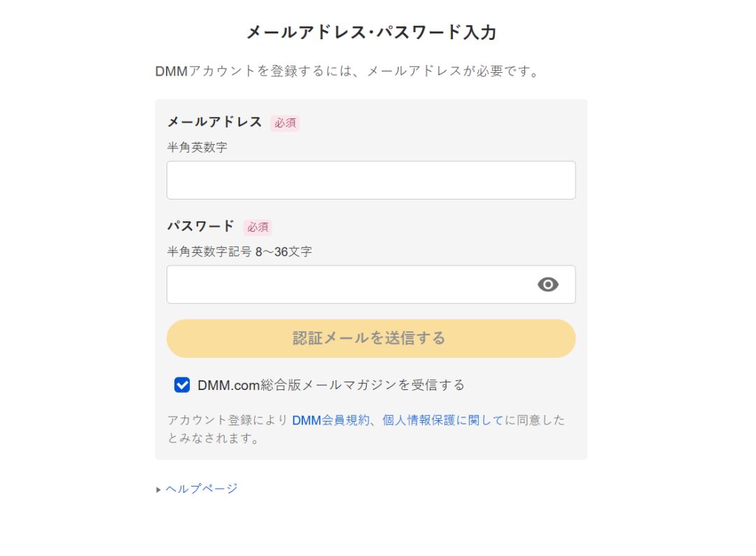Open the DMM会員規約 link
Image resolution: width=756 pixels, height=556 pixels.
click(330, 420)
